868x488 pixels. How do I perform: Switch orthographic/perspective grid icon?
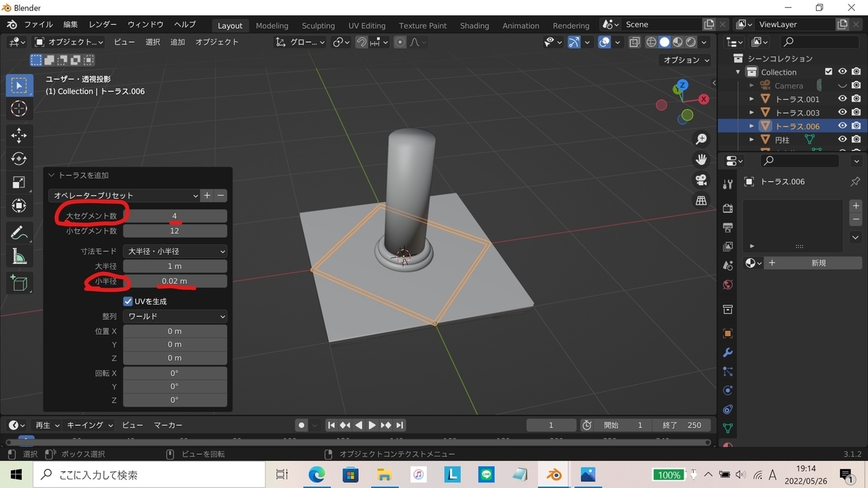(x=701, y=201)
